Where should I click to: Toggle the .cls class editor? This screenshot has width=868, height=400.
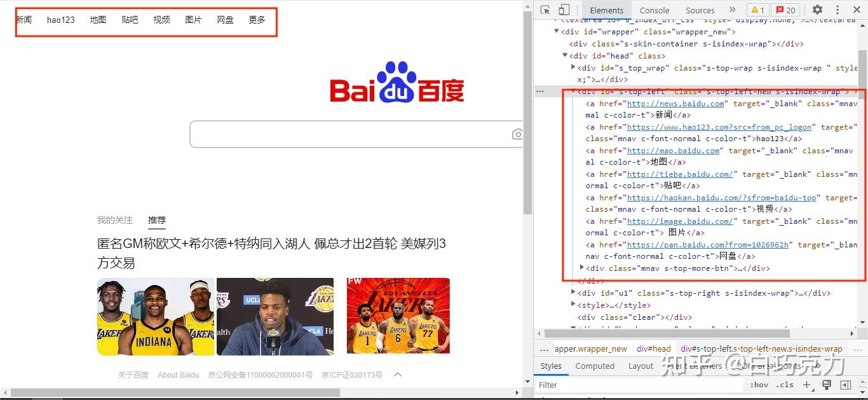tap(785, 385)
